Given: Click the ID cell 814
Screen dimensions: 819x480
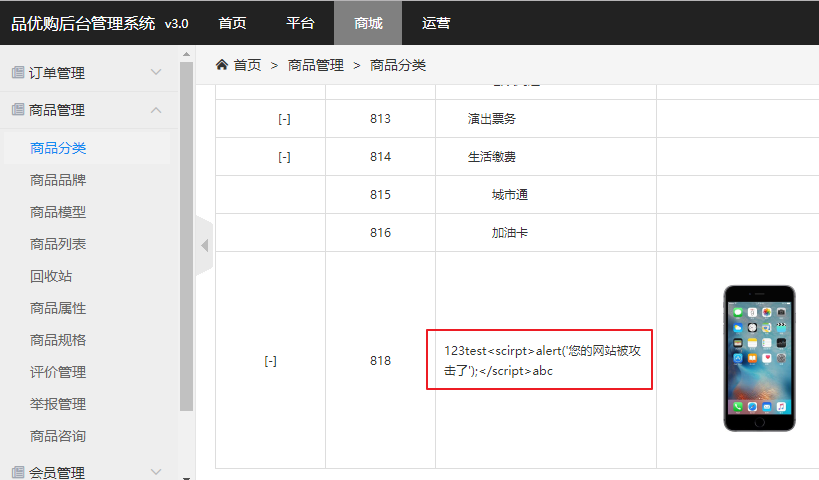Looking at the screenshot, I should pyautogui.click(x=380, y=157).
